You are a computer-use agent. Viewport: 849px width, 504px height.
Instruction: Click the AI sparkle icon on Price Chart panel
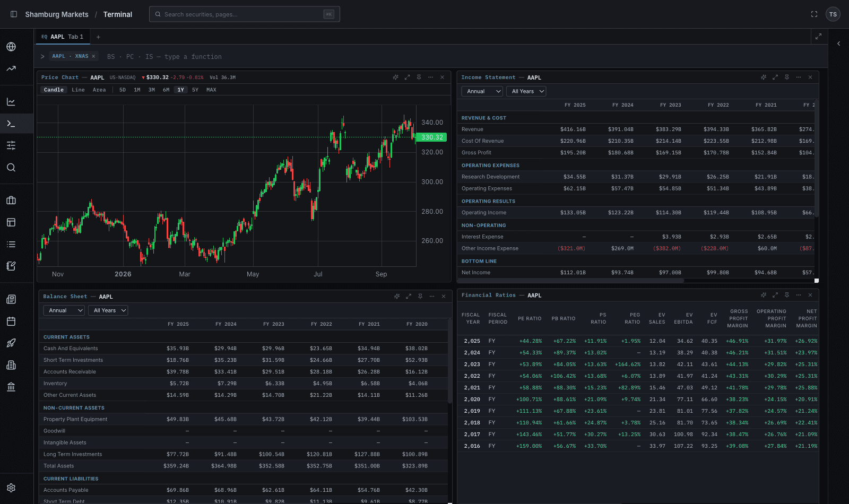(395, 77)
